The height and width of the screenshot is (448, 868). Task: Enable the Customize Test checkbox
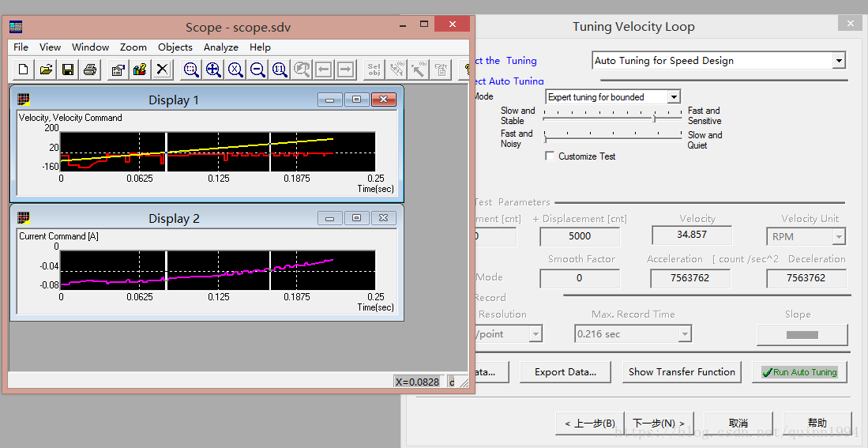click(550, 156)
